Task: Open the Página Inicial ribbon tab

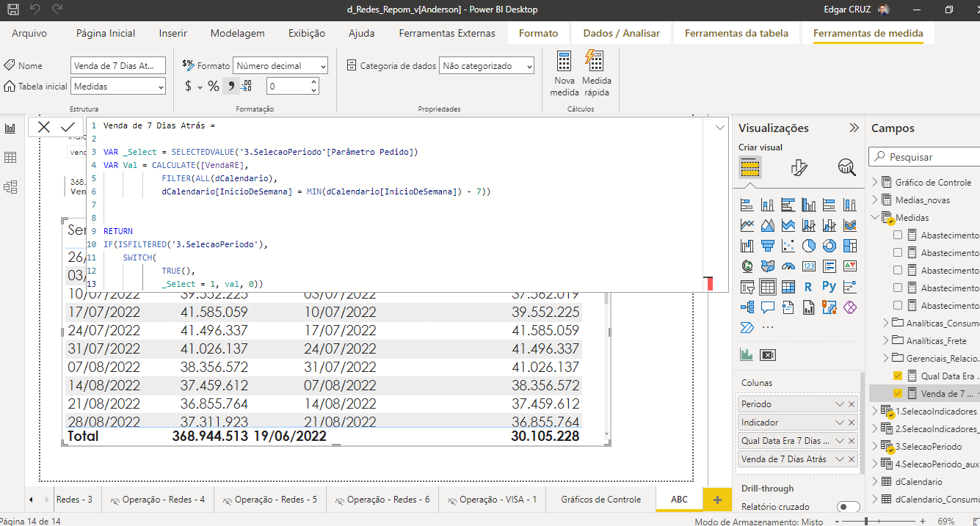Action: (106, 33)
